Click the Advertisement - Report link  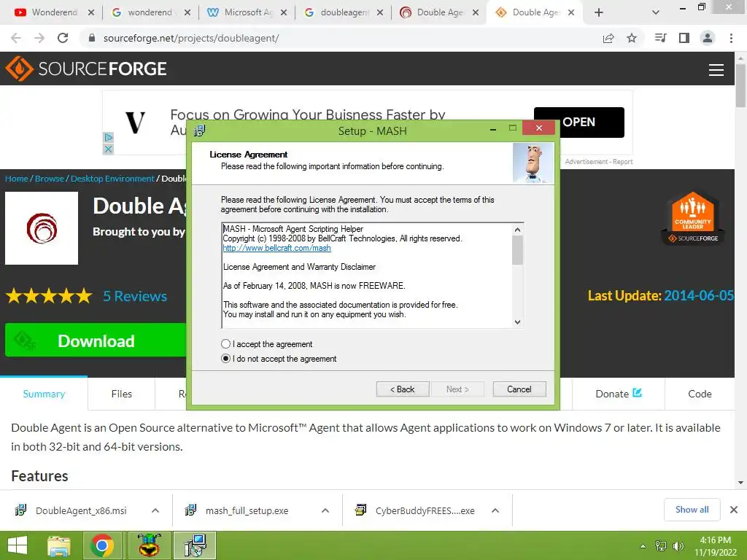[599, 162]
